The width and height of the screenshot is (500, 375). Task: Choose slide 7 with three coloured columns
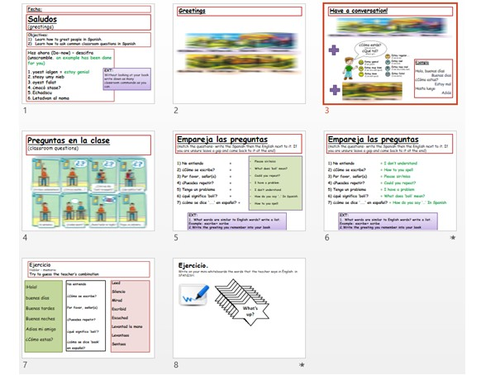coord(88,308)
